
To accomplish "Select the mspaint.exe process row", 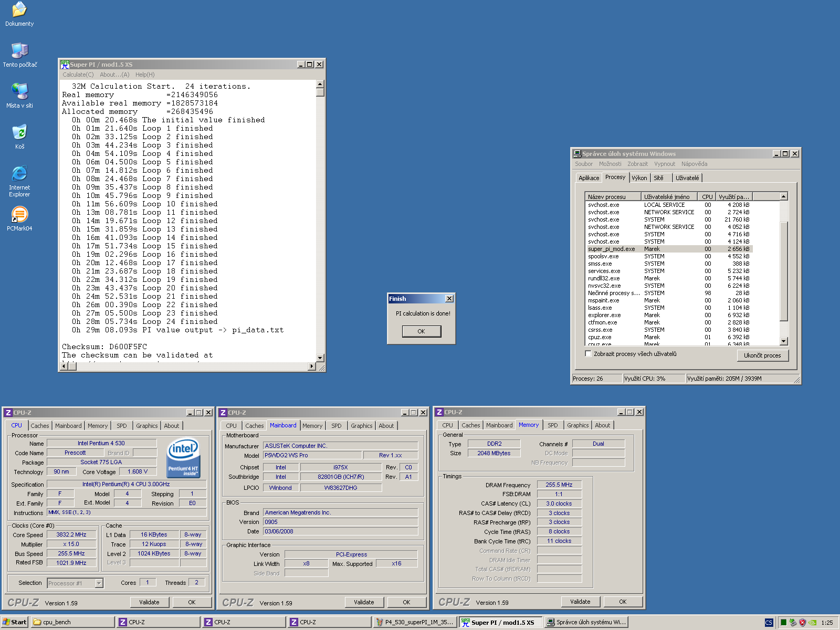I will (x=669, y=300).
